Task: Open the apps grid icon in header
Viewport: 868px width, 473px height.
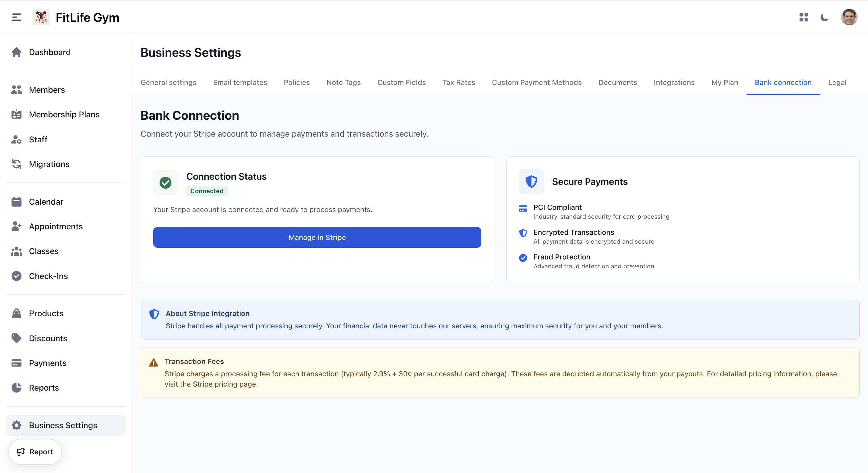Action: 804,17
